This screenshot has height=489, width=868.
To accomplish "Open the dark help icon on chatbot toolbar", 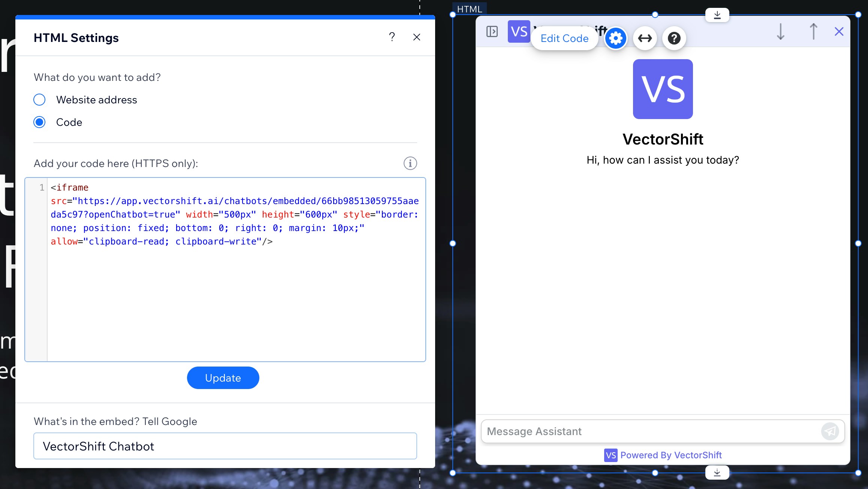I will pos(673,38).
